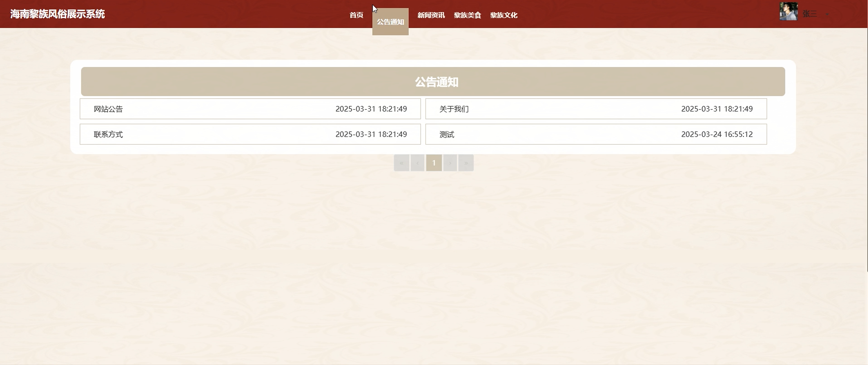Open the 新闻资讯 menu item
This screenshot has width=868, height=365.
[x=431, y=15]
